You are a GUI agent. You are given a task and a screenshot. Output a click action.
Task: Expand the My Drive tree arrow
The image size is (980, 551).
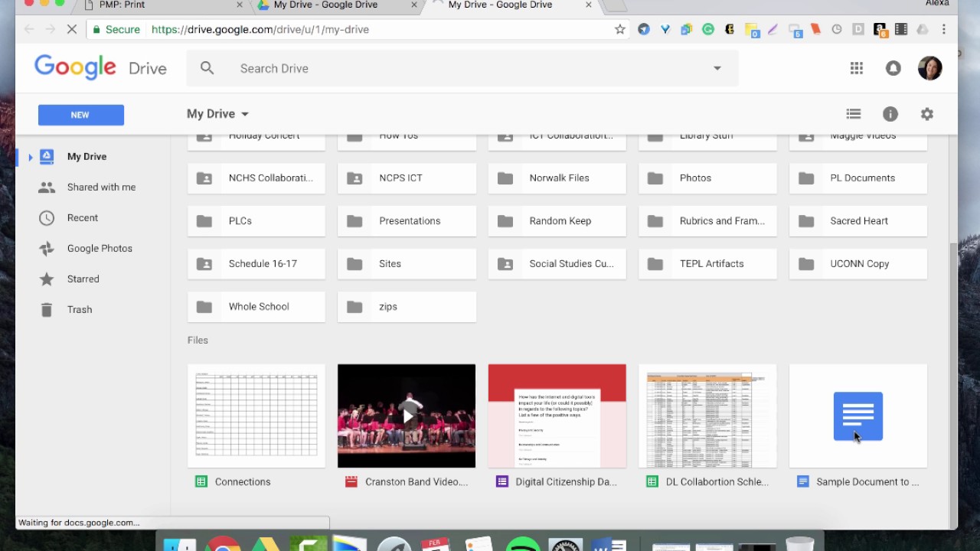pos(30,157)
